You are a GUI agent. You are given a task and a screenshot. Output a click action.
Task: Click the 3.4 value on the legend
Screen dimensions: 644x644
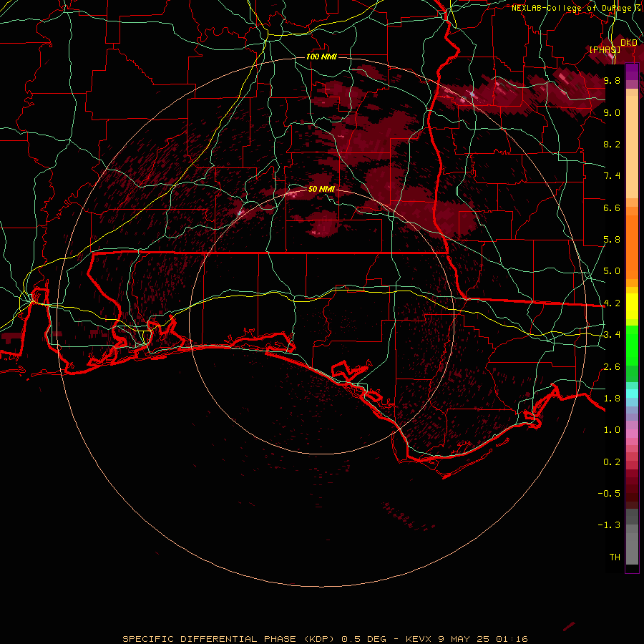click(612, 335)
